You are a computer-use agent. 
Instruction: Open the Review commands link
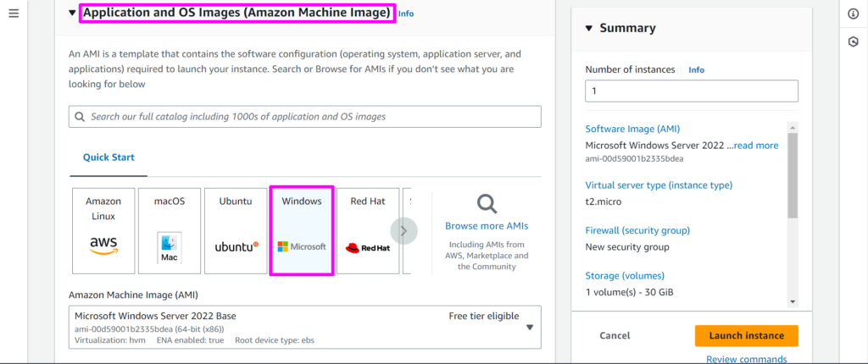coord(746,359)
